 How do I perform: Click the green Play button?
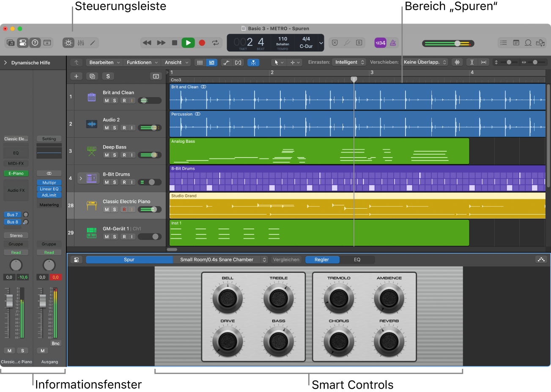188,43
